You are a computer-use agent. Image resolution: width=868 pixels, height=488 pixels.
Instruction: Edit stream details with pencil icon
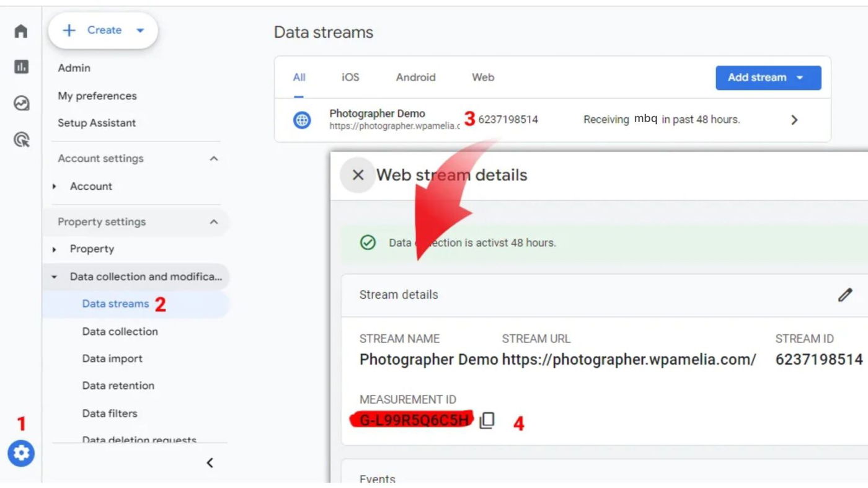tap(844, 295)
